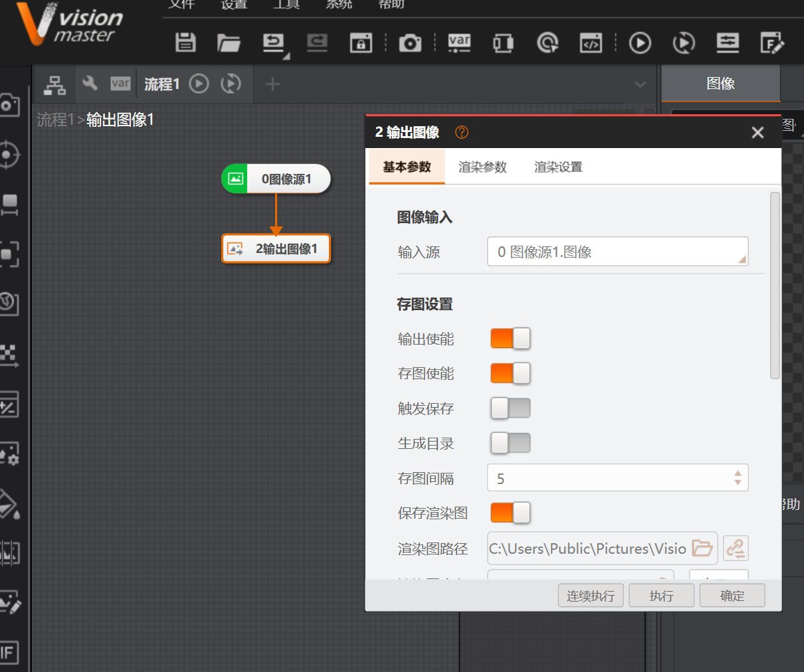Click the continuous run icon in the toolbar

[683, 42]
